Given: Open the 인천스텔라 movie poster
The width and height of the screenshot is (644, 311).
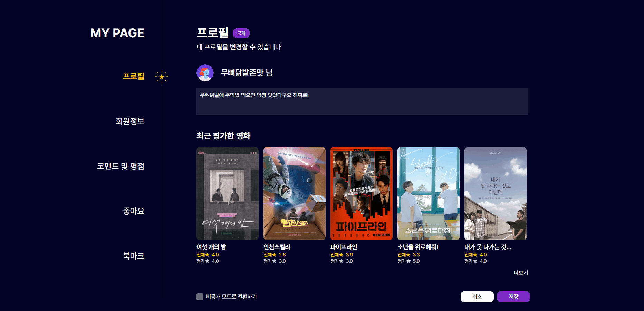Looking at the screenshot, I should [x=295, y=194].
